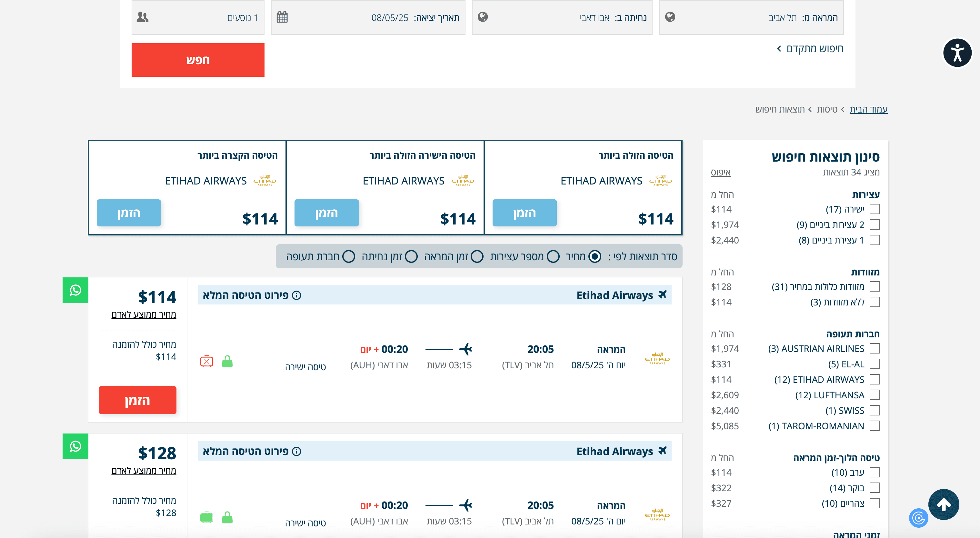Click the scroll-to-top arrow button
This screenshot has width=980, height=538.
[x=943, y=504]
